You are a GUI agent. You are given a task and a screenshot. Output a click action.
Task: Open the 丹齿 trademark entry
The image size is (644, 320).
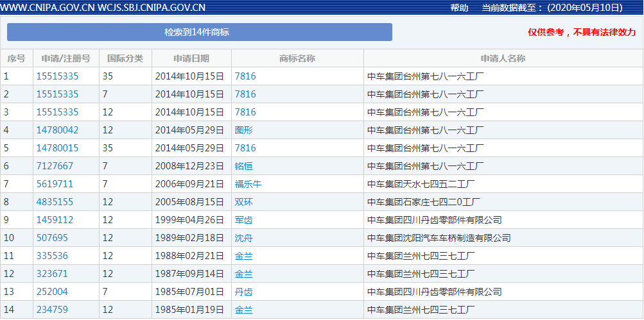[244, 292]
